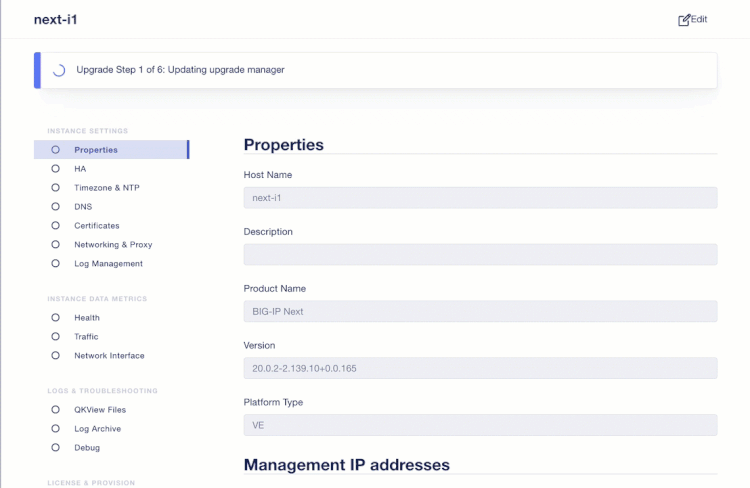Image resolution: width=750 pixels, height=488 pixels.
Task: Click the circle icon beside Certificates
Action: tap(56, 226)
